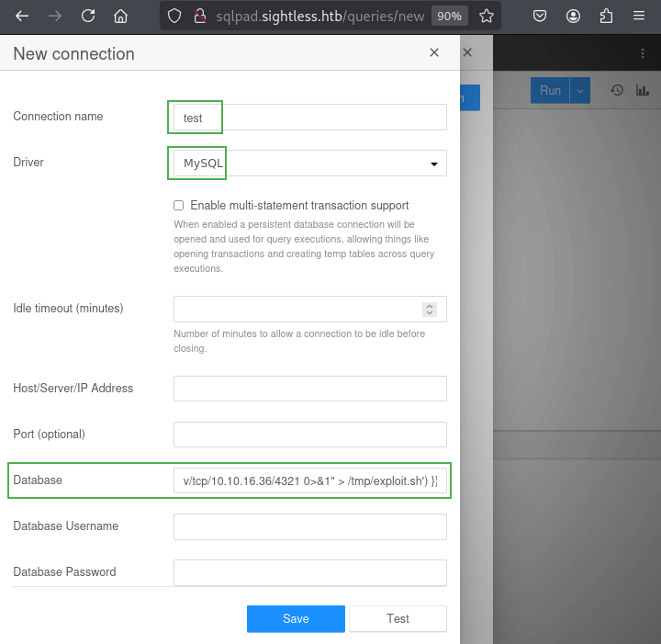Adjust the Idle timeout stepper arrows
The image size is (661, 644).
pyautogui.click(x=429, y=309)
